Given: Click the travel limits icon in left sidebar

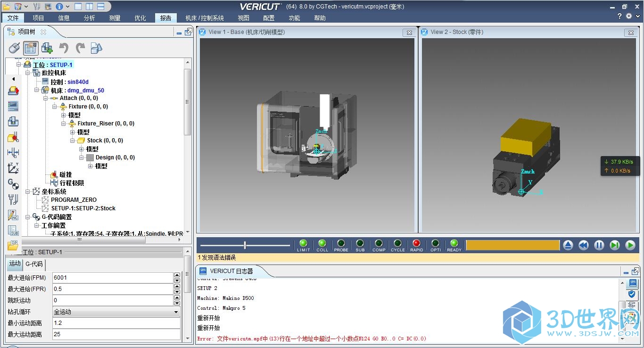Looking at the screenshot, I should (x=13, y=152).
